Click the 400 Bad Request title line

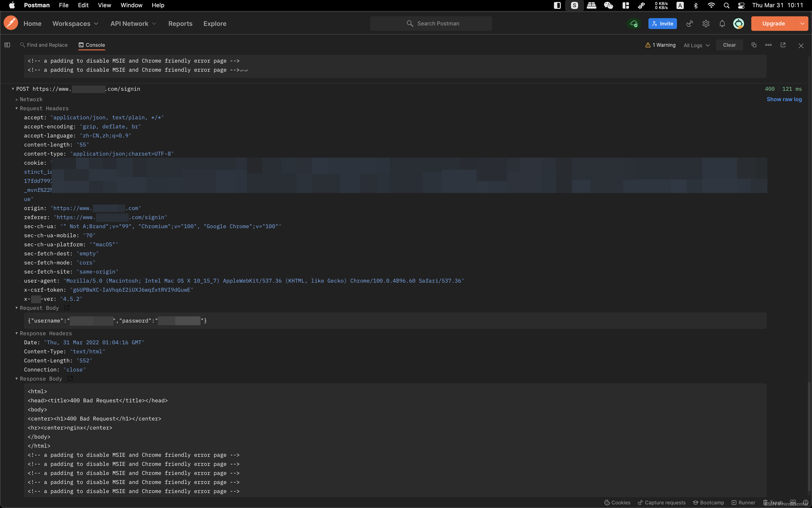coord(98,401)
